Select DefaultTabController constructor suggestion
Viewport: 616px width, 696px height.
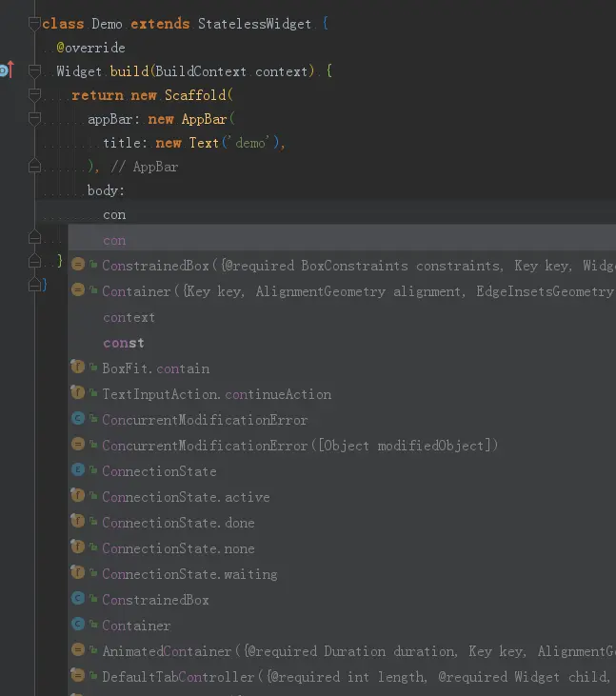tap(342, 677)
